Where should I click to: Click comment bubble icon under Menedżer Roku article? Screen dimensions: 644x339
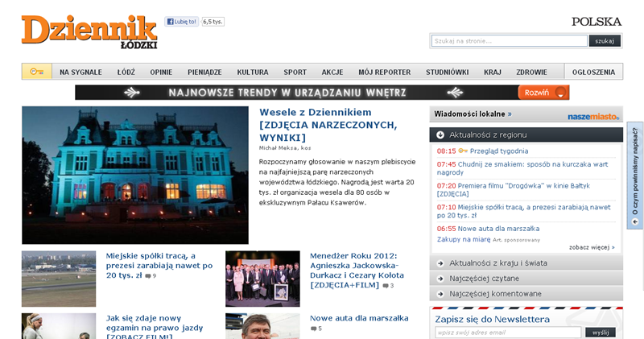384,286
